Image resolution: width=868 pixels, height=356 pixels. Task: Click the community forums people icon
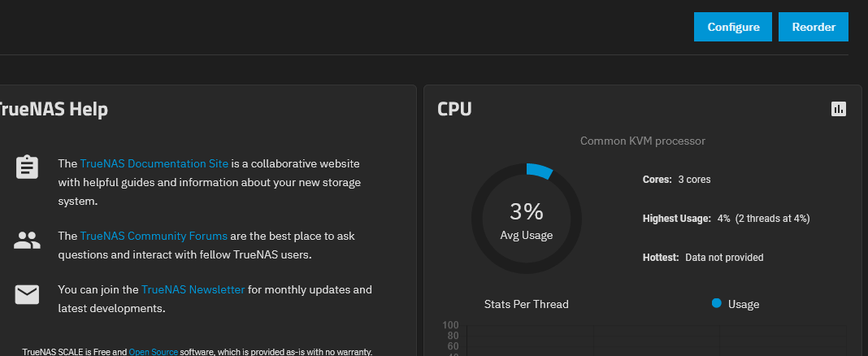[27, 241]
